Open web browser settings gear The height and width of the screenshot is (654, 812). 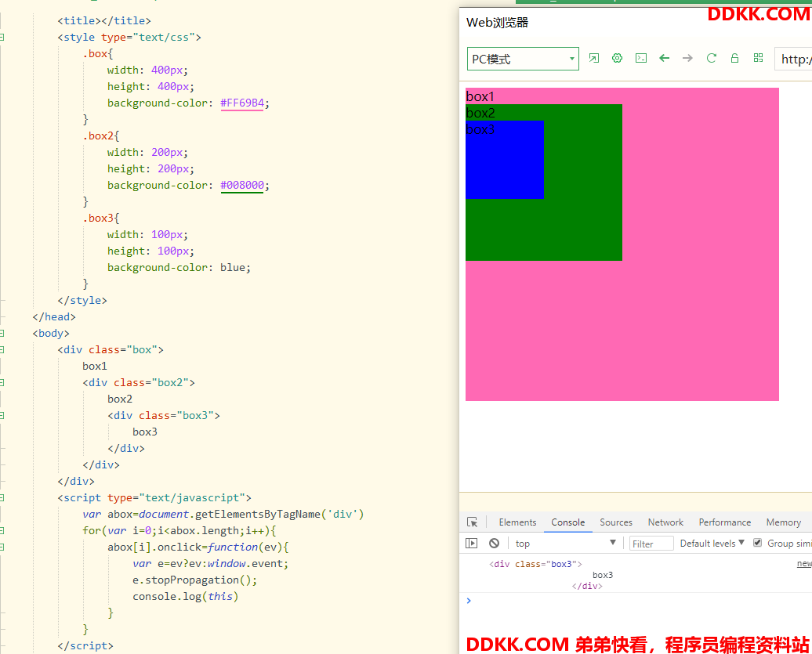[x=617, y=58]
